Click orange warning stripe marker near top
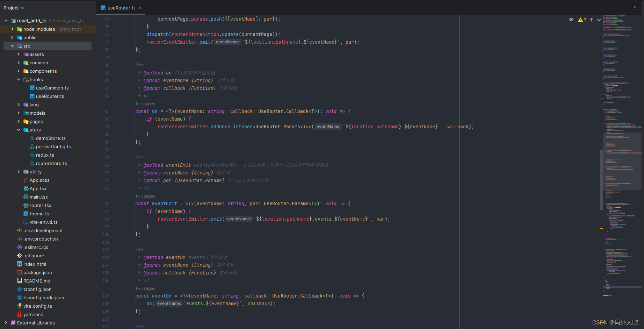 pos(601,99)
